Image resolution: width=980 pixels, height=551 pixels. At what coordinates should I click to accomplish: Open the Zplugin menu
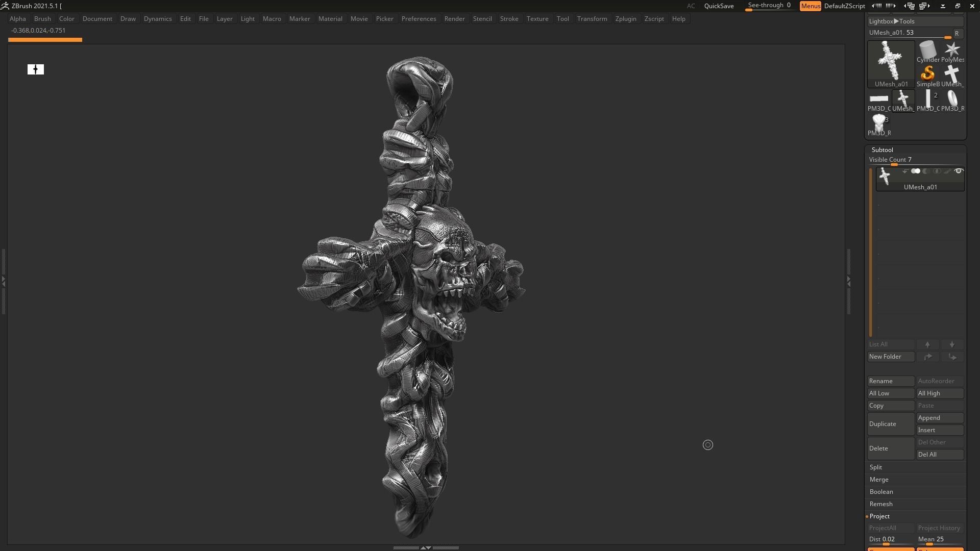click(626, 19)
